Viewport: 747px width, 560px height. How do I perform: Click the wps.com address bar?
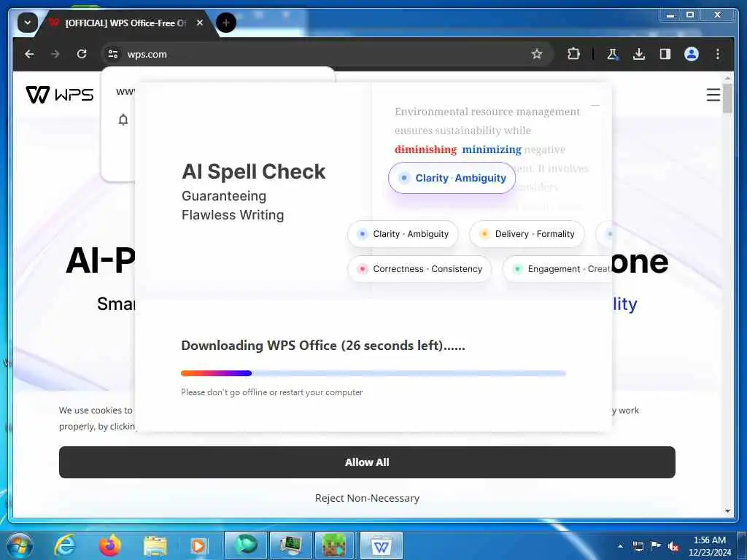(326, 54)
